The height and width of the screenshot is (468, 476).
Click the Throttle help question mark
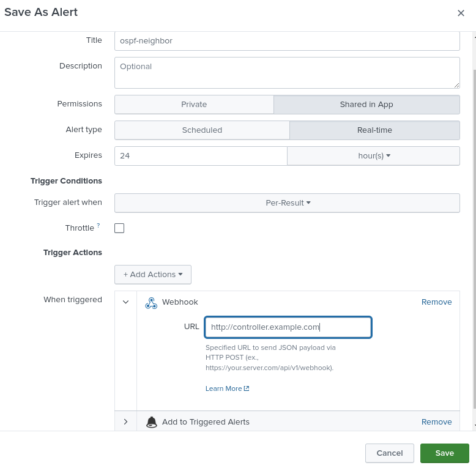pos(99,226)
